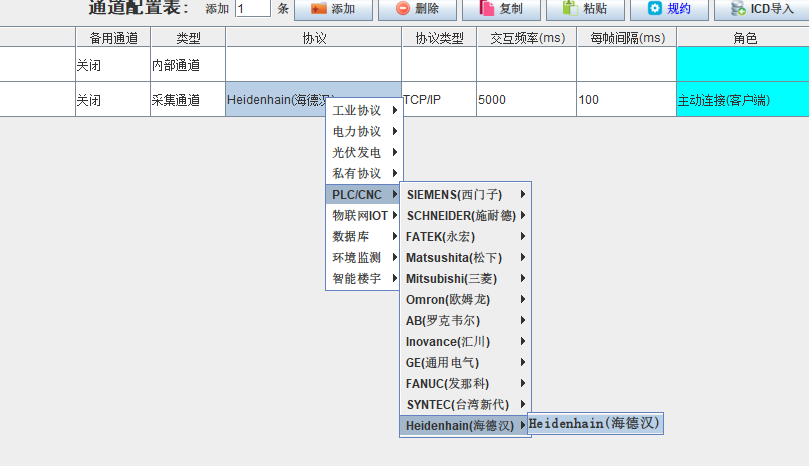Select Heidenhain(海德汉) in the PLC/CNC submenu
This screenshot has height=466, width=809.
pos(465,426)
